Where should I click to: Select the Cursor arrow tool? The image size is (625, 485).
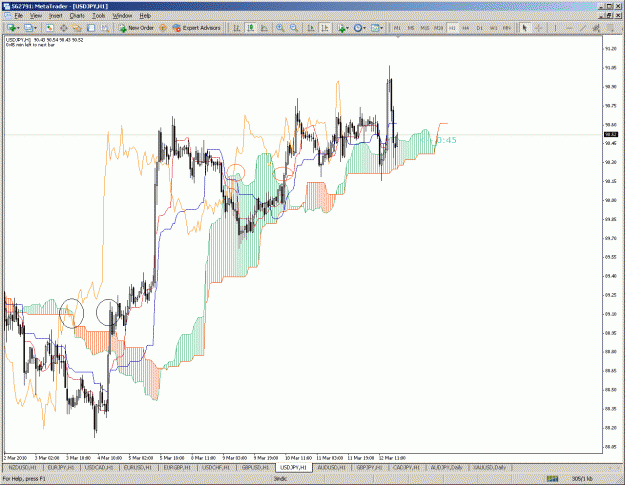click(525, 28)
